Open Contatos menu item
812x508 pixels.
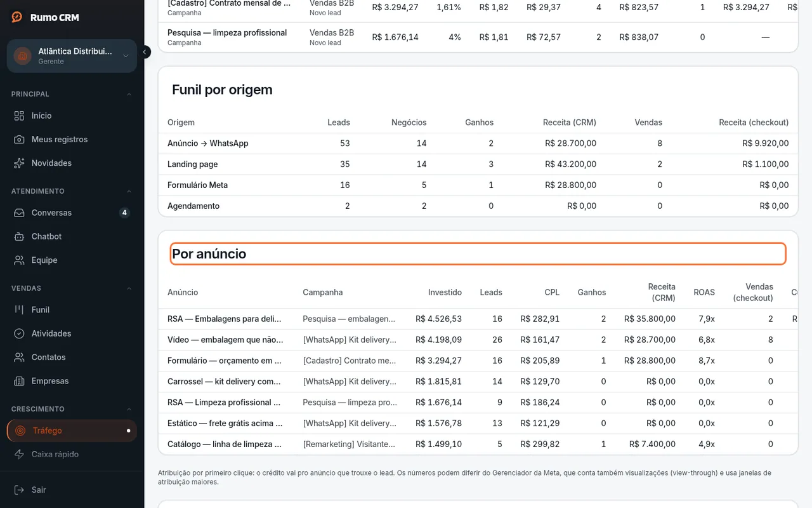(72, 358)
